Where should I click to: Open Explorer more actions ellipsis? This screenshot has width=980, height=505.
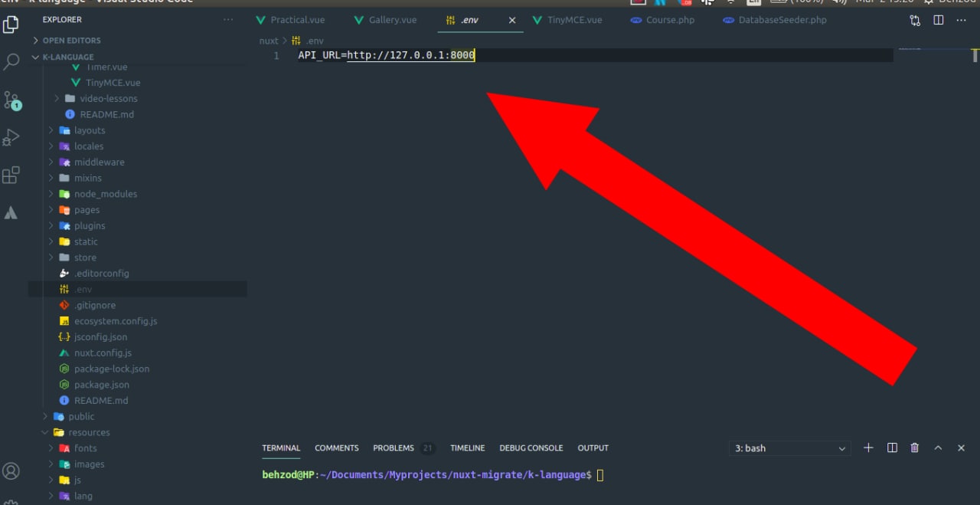point(228,19)
